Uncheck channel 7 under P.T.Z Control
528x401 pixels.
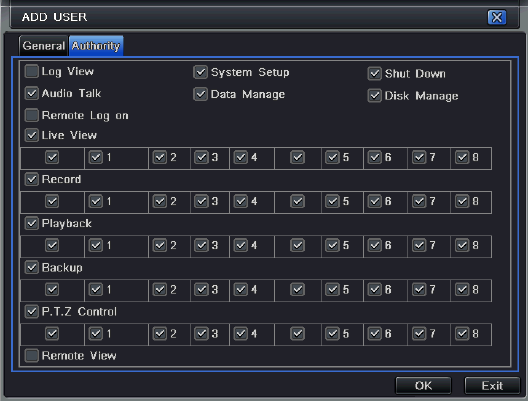click(x=419, y=334)
